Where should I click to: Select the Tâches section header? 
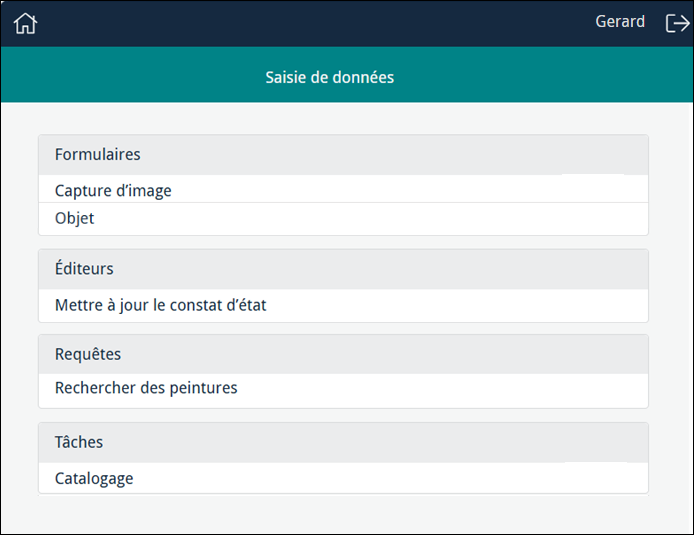343,443
